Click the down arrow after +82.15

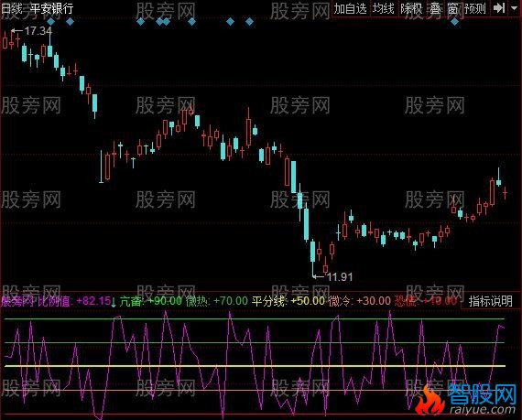(114, 302)
